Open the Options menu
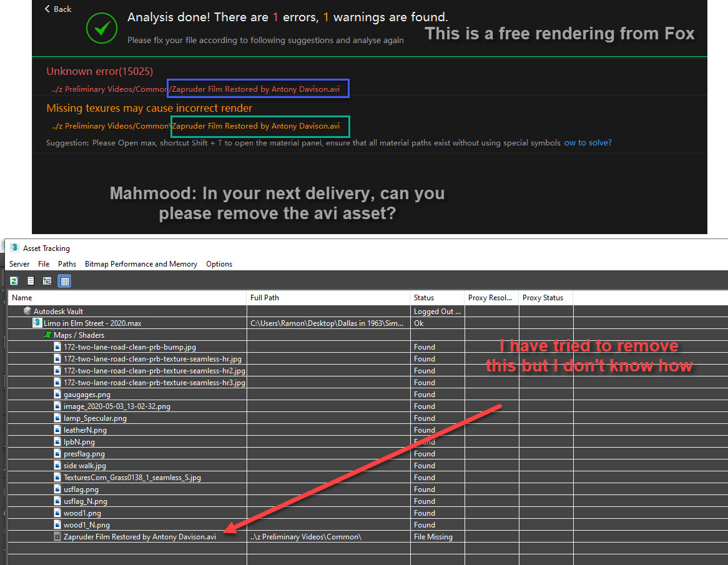 click(x=219, y=263)
